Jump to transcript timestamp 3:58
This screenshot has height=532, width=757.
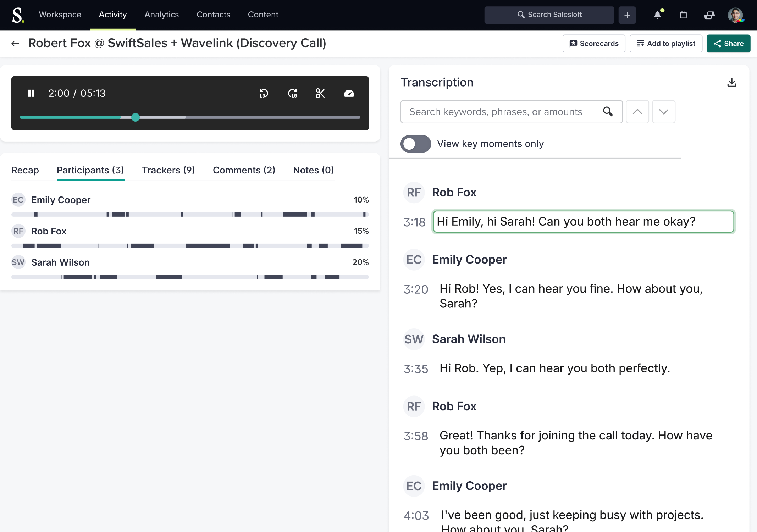tap(416, 436)
